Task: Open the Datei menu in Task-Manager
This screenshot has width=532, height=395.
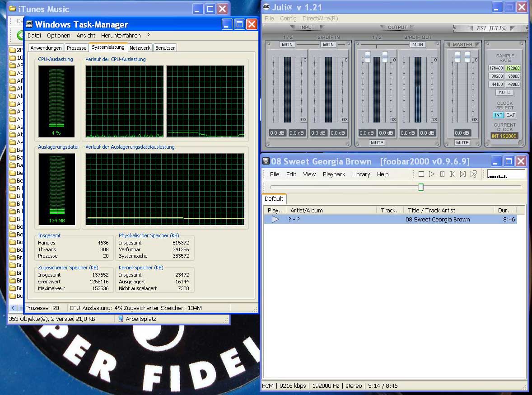Action: 34,35
